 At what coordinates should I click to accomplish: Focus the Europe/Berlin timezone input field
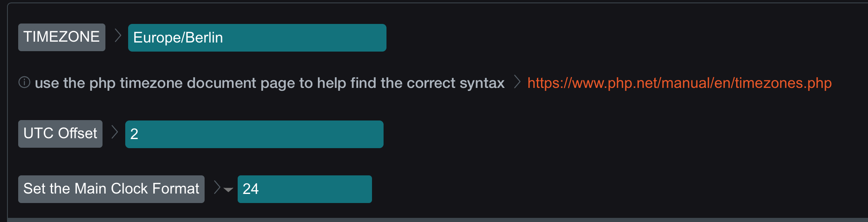257,38
